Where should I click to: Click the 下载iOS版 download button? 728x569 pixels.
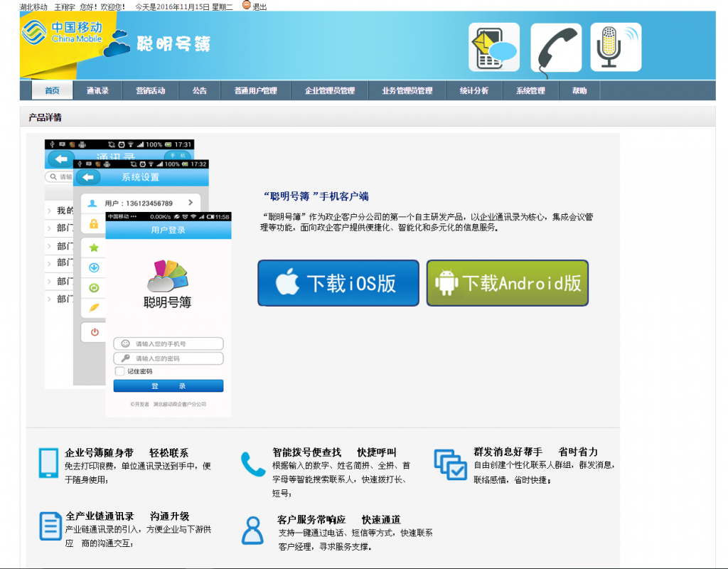pyautogui.click(x=338, y=283)
